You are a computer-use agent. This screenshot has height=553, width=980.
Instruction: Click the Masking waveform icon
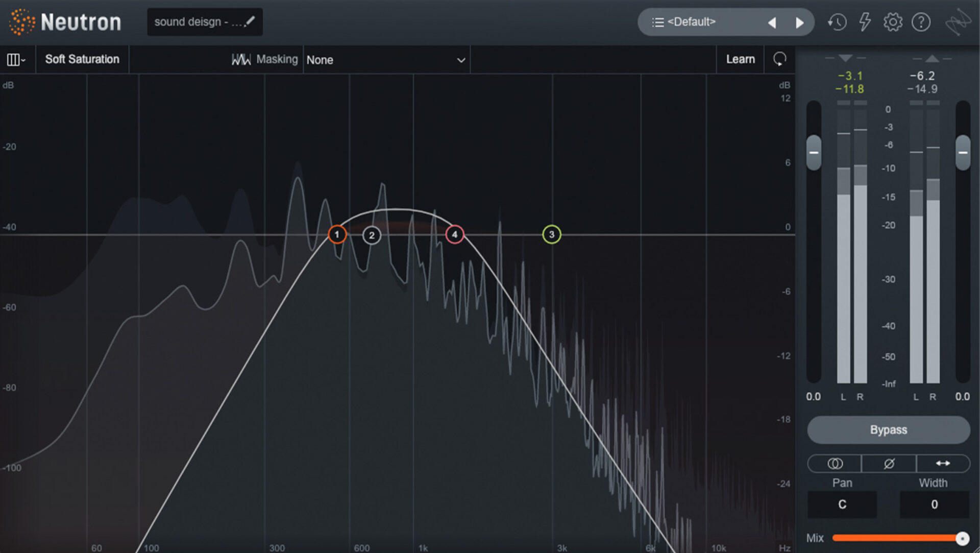coord(240,59)
